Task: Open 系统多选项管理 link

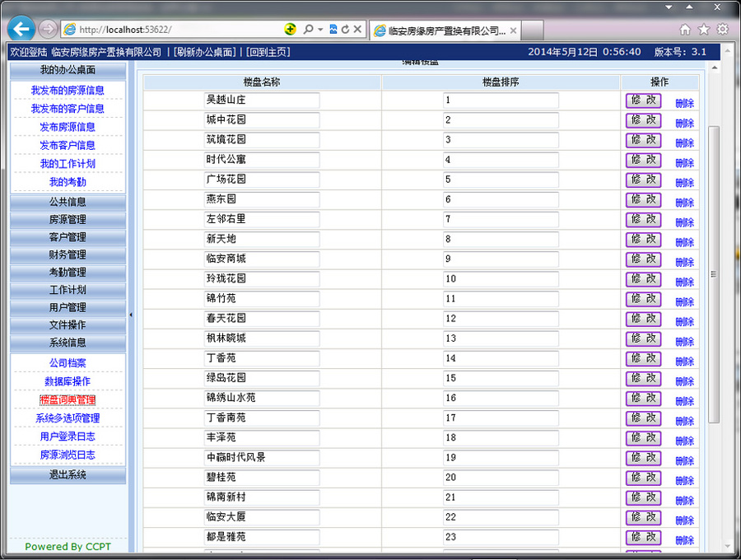Action: [68, 418]
